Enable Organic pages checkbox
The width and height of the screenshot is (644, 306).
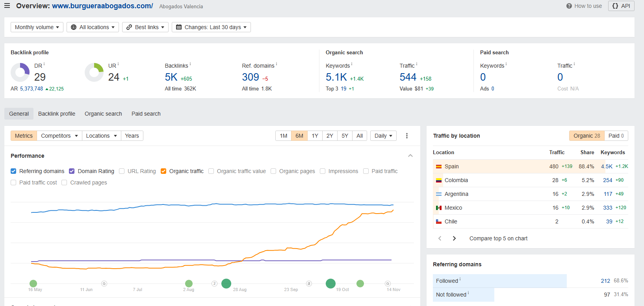click(x=273, y=171)
